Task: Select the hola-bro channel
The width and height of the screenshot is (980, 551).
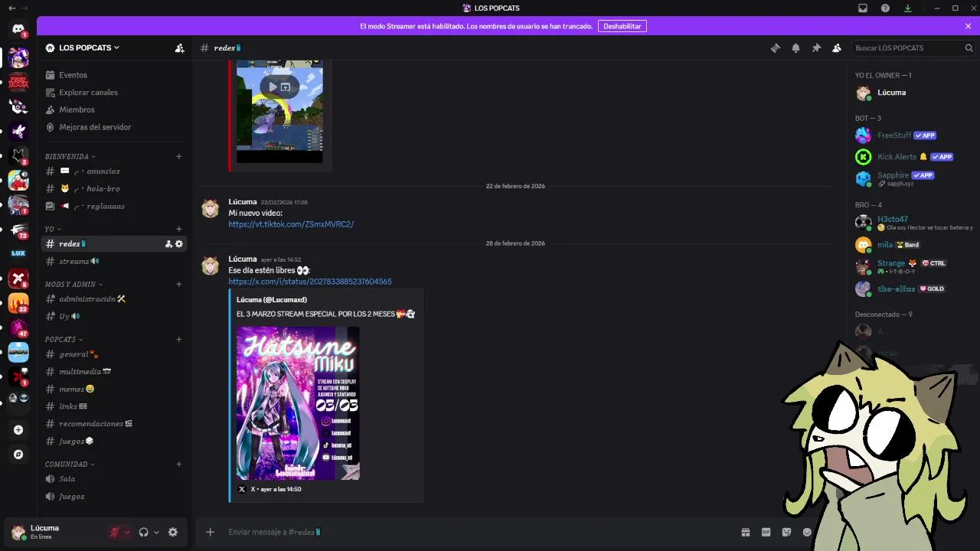Action: click(115, 188)
